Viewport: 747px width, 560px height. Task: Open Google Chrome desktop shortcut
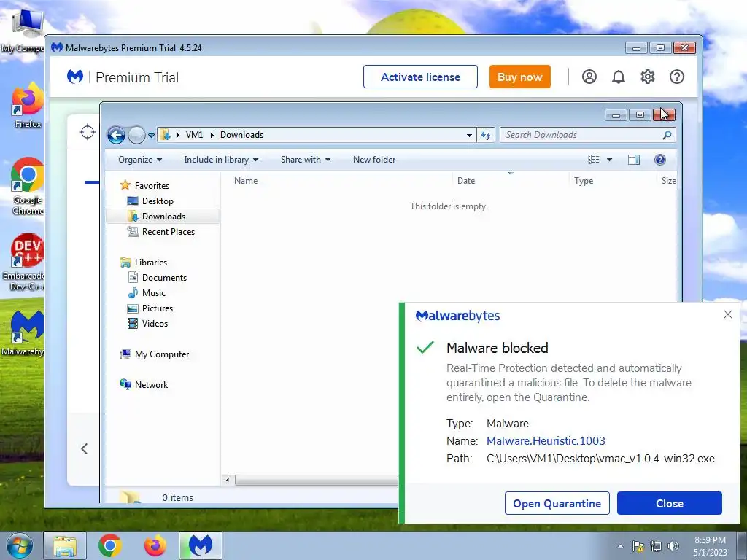tap(27, 186)
